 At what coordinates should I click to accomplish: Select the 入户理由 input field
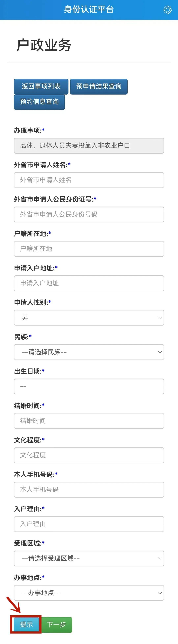89,524
